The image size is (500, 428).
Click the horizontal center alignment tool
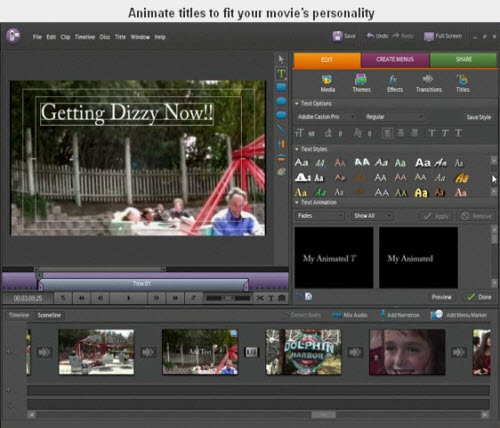click(281, 144)
